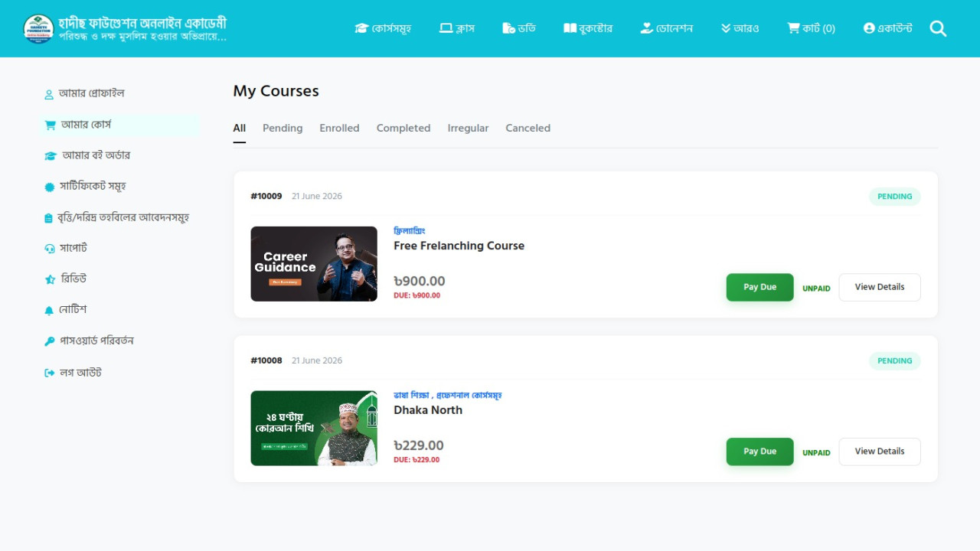This screenshot has height=551, width=980.
Task: Click the UNPAID label for Dhaka North
Action: (x=816, y=453)
